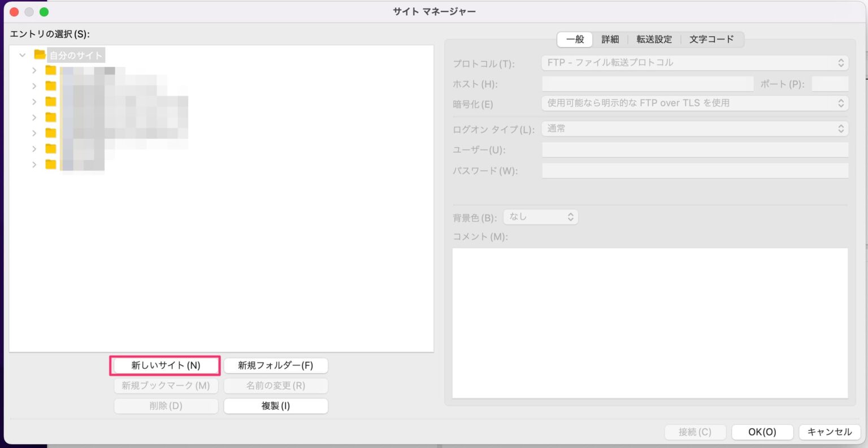The height and width of the screenshot is (448, 868).
Task: Click the 新規フォルダー button
Action: coord(276,365)
